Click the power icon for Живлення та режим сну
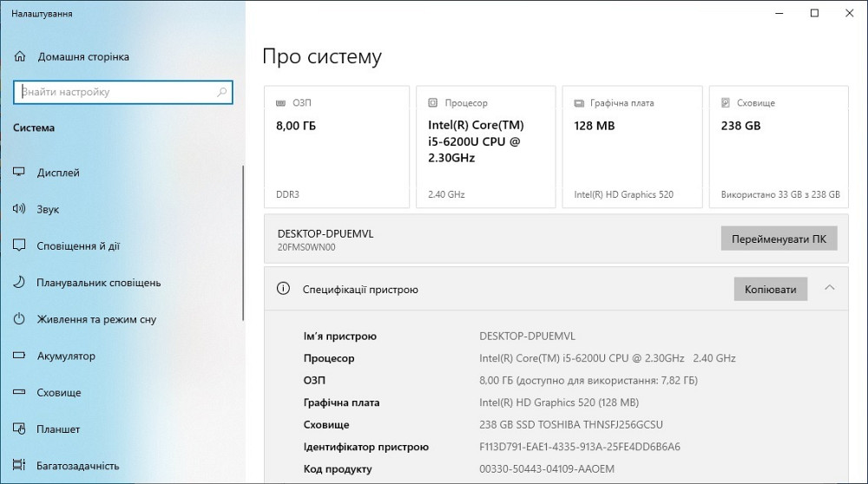 pos(19,318)
